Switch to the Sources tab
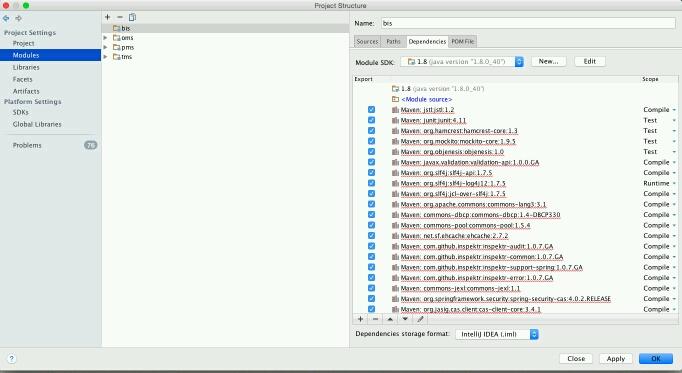Viewport: 682px width, 373px height. 367,41
